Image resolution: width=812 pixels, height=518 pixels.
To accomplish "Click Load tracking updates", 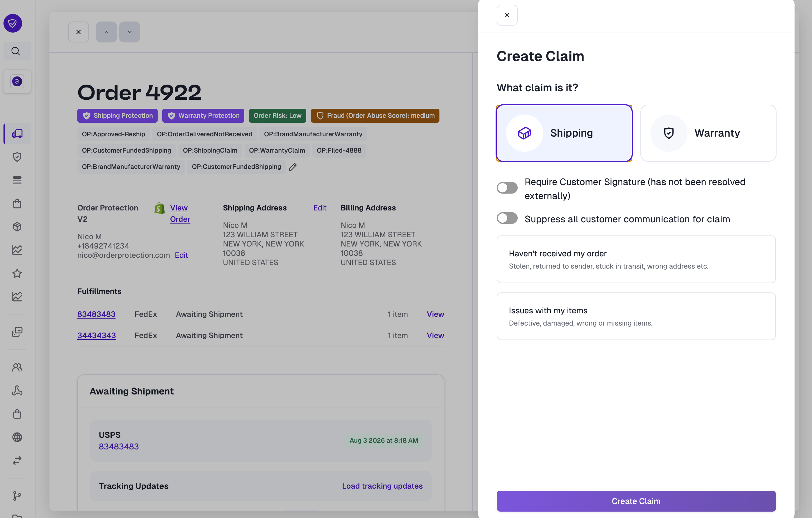I will 382,486.
